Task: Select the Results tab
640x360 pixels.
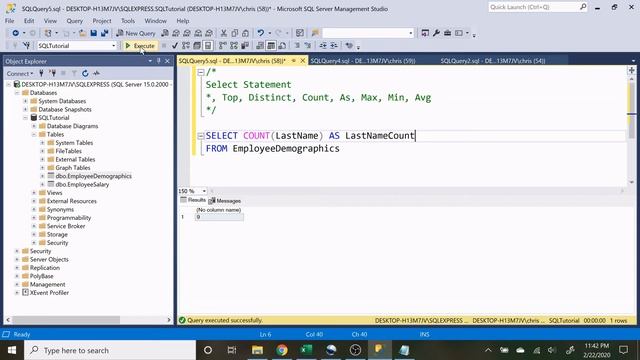Action: [x=193, y=200]
